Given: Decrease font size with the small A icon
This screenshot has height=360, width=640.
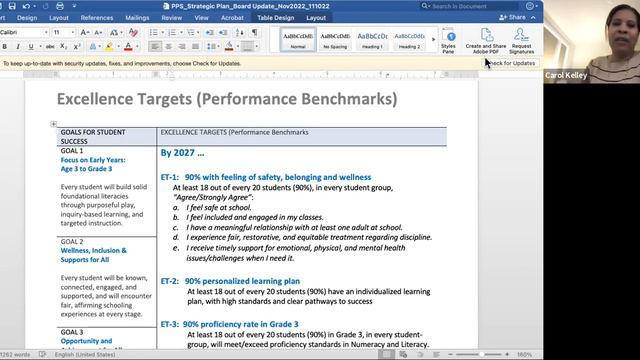Looking at the screenshot, I should [98, 32].
